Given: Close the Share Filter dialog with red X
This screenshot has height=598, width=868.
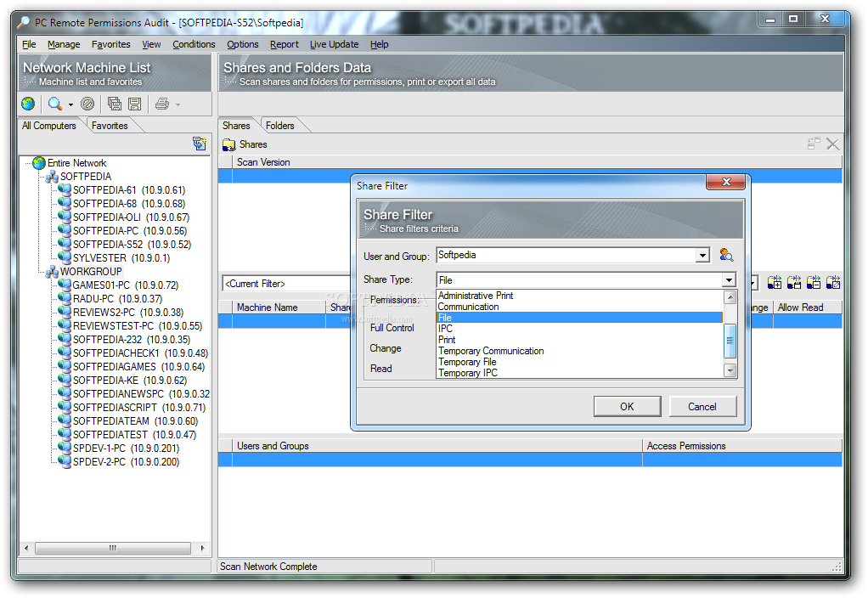Looking at the screenshot, I should point(726,182).
